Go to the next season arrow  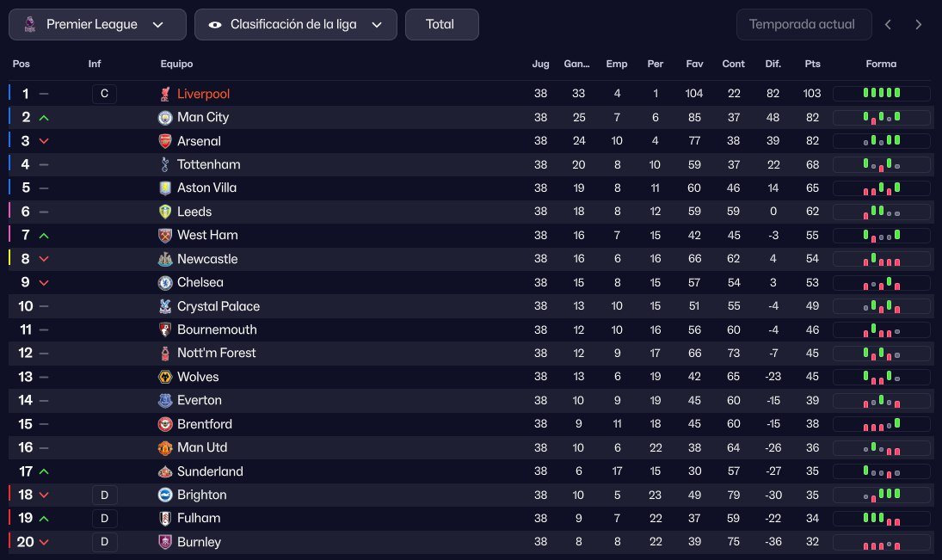(919, 24)
